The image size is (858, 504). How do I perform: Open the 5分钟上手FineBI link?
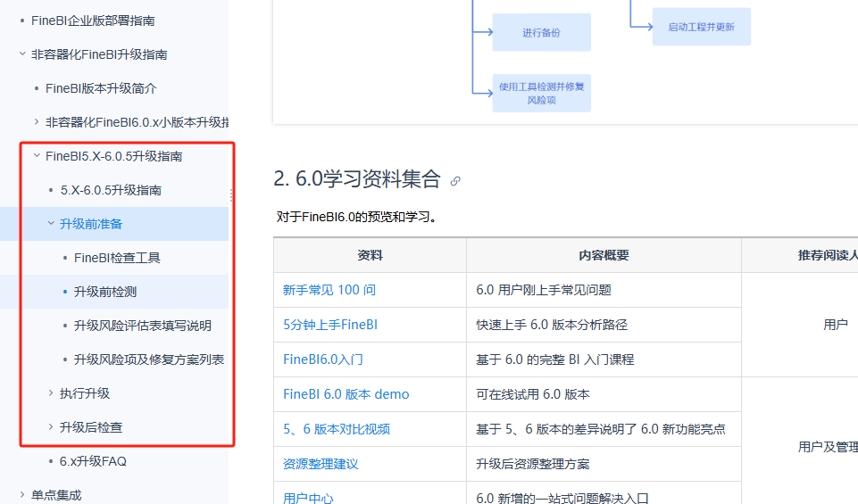[x=330, y=325]
